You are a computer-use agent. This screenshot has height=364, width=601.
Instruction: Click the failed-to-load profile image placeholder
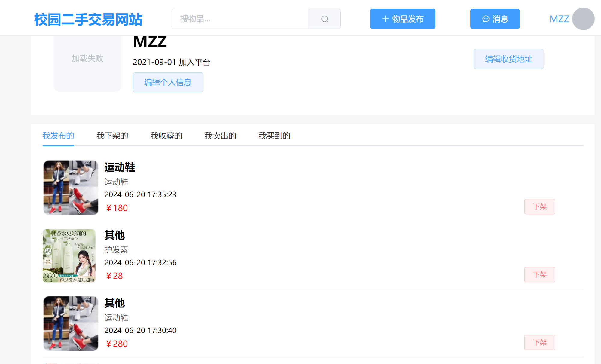[x=87, y=59]
